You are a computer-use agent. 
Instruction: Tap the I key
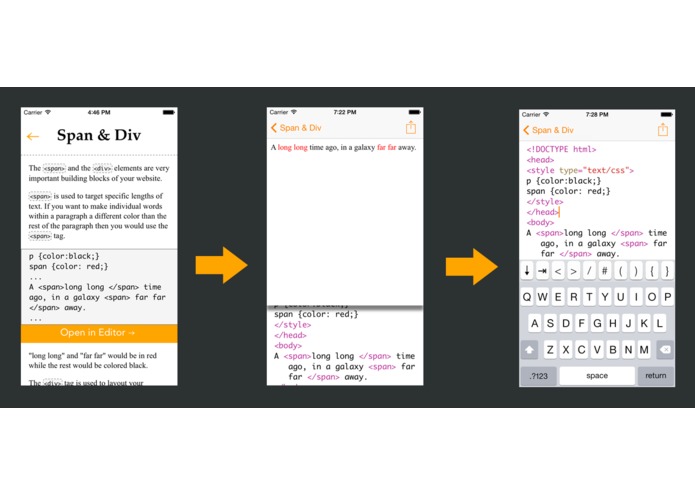point(636,297)
